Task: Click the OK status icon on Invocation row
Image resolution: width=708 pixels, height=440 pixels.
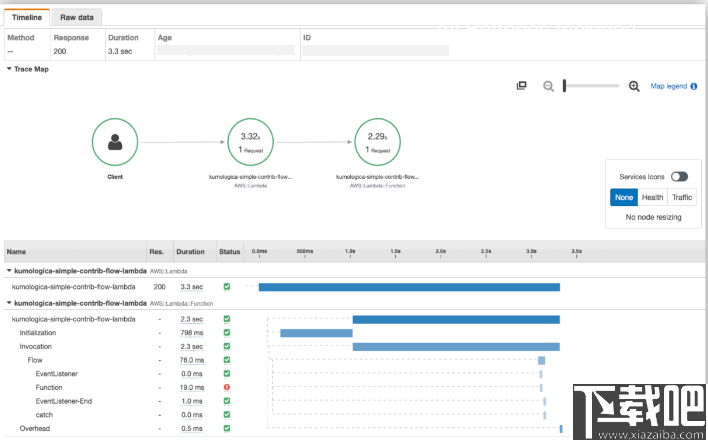Action: coord(227,346)
